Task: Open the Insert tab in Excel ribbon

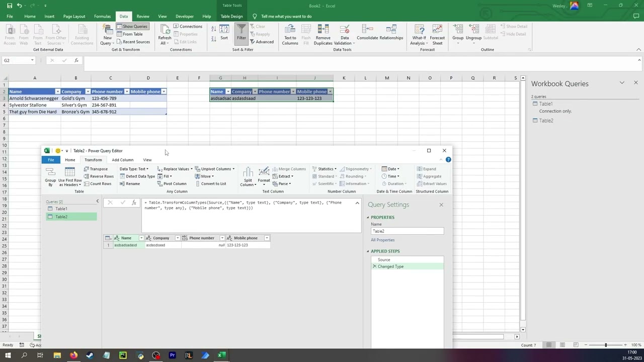Action: pos(49,16)
